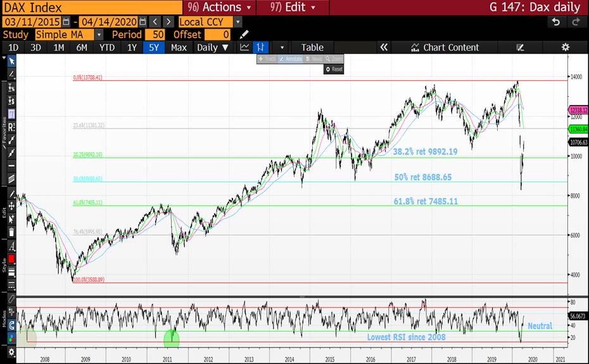
Task: Click the trash delete annotation icon
Action: point(11,232)
